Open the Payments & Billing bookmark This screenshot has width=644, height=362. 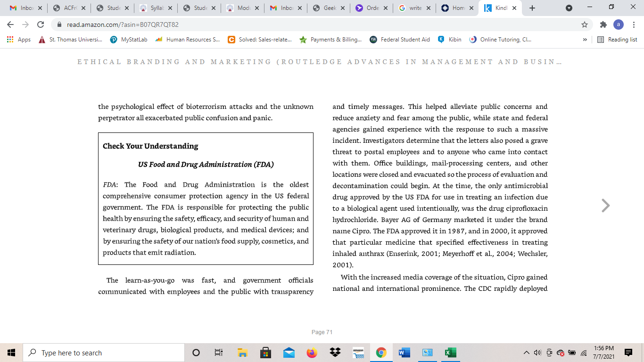pos(330,40)
